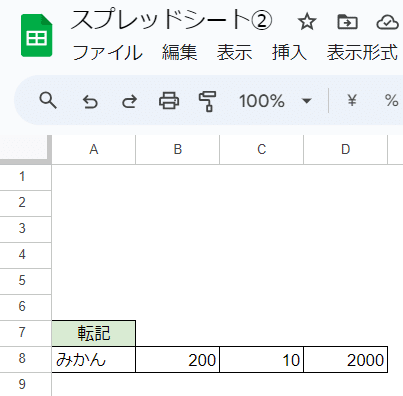Click the Google Sheets home icon
Screen dimensions: 403x396
[37, 35]
